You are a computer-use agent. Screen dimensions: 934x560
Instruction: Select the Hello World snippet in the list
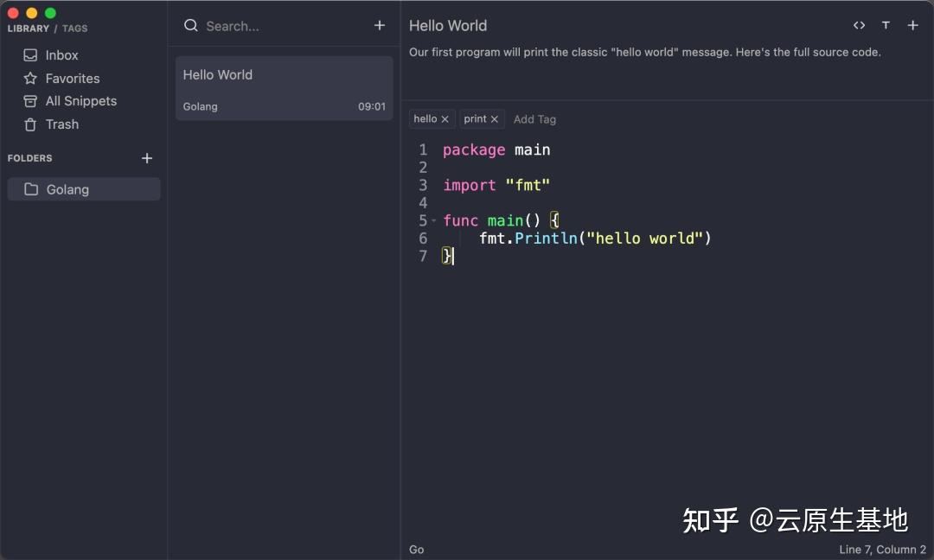[284, 86]
